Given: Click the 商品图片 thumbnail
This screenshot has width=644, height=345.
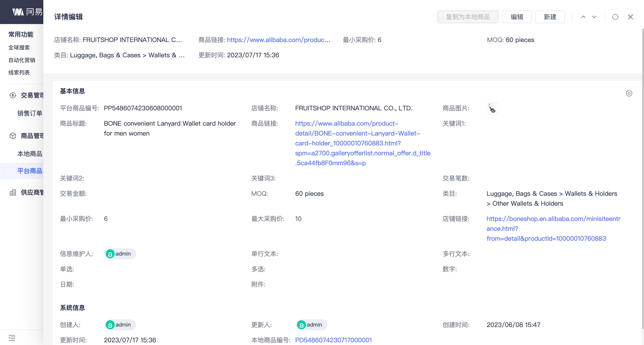Looking at the screenshot, I should click(x=492, y=108).
